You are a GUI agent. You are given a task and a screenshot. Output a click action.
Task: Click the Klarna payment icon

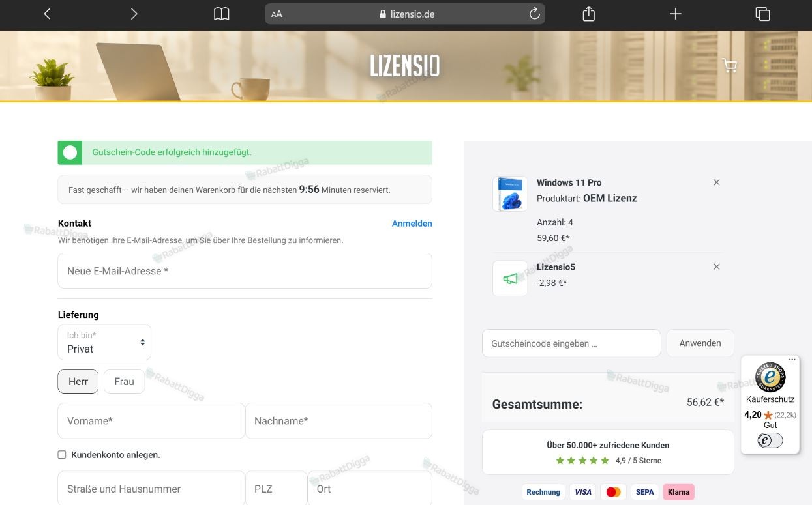pos(678,492)
